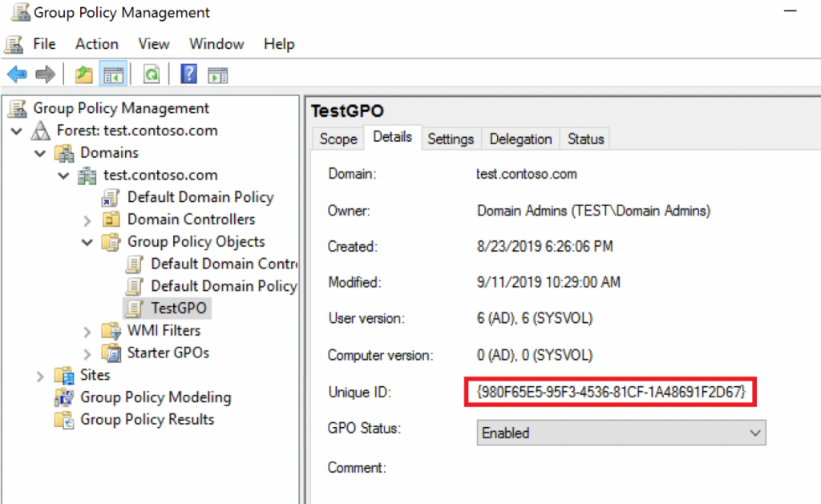821x504 pixels.
Task: Open the Action menu
Action: click(96, 43)
